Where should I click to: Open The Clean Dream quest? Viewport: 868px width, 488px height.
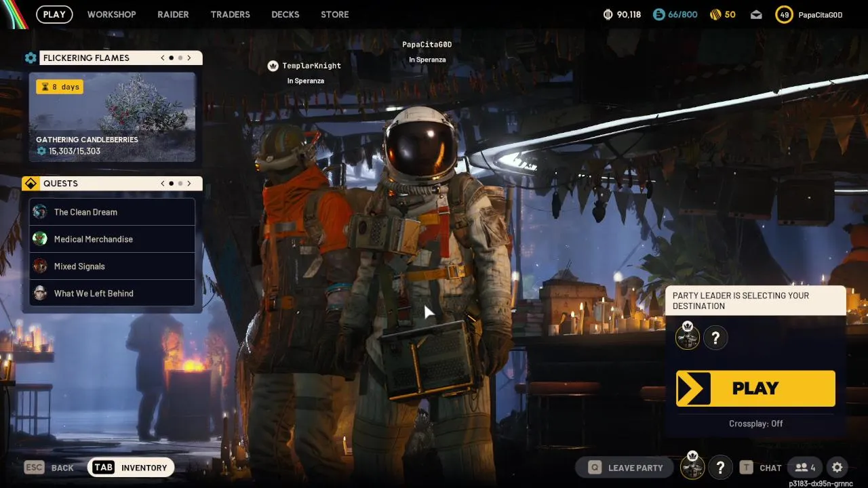pos(112,212)
